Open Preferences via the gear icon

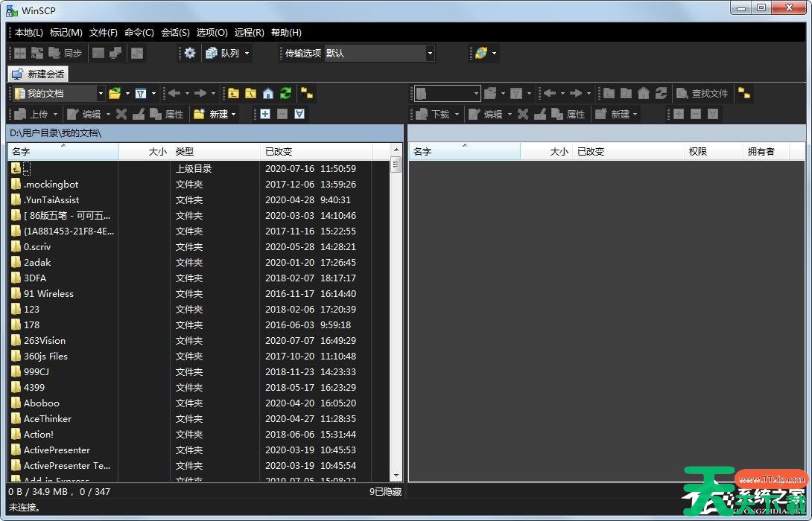tap(190, 53)
